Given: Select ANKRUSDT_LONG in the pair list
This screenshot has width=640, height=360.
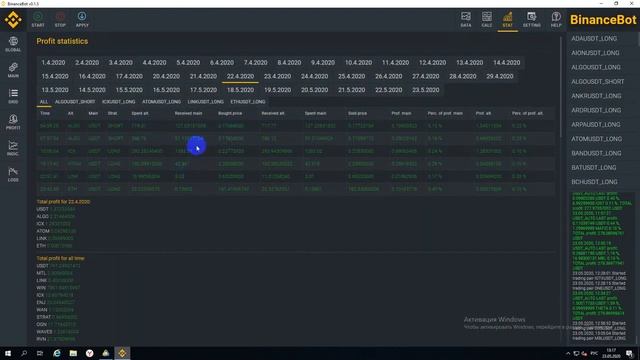Looking at the screenshot, I should (x=596, y=96).
